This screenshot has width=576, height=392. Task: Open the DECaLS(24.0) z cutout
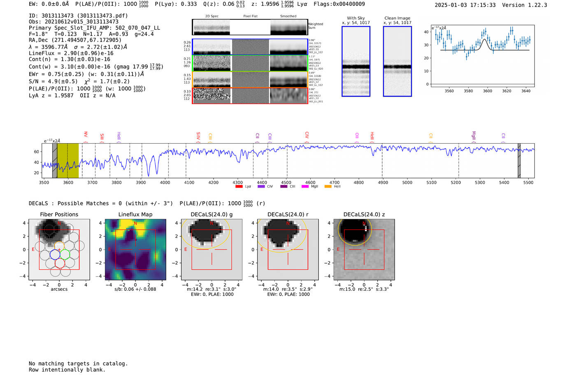tap(364, 249)
